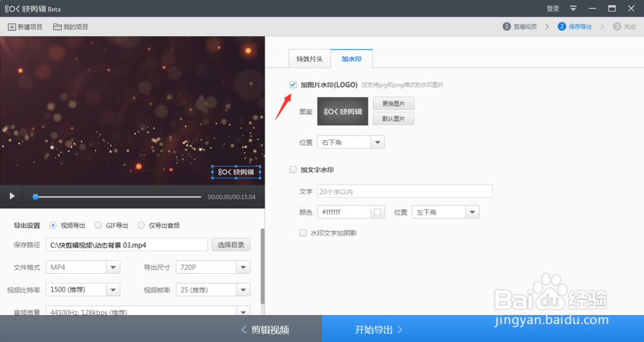Click the 00:00.00/00:15.04 time readout
Viewport: 644px width, 342px height.
point(232,197)
